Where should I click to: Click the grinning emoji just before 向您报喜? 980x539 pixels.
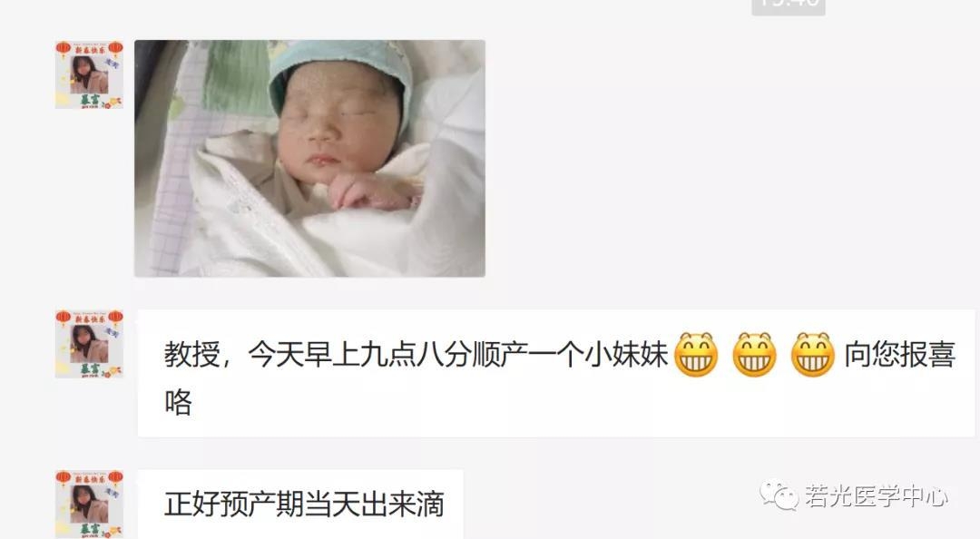(812, 355)
